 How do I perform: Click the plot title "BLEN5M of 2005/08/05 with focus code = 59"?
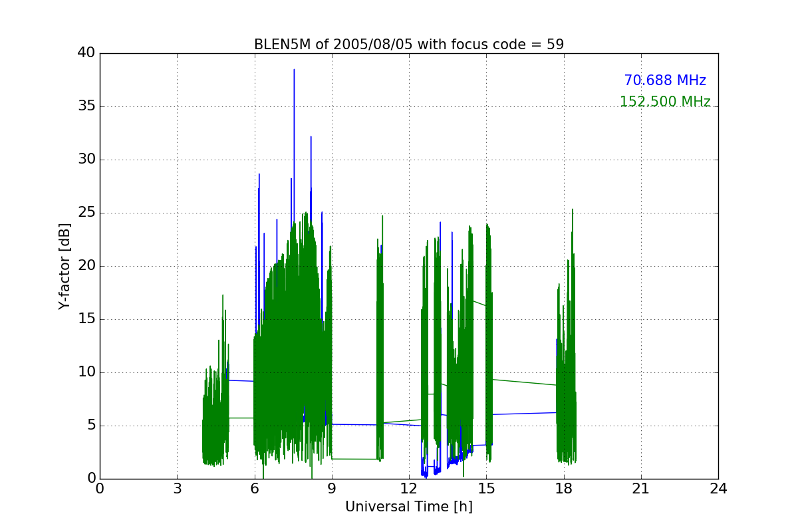(x=409, y=45)
